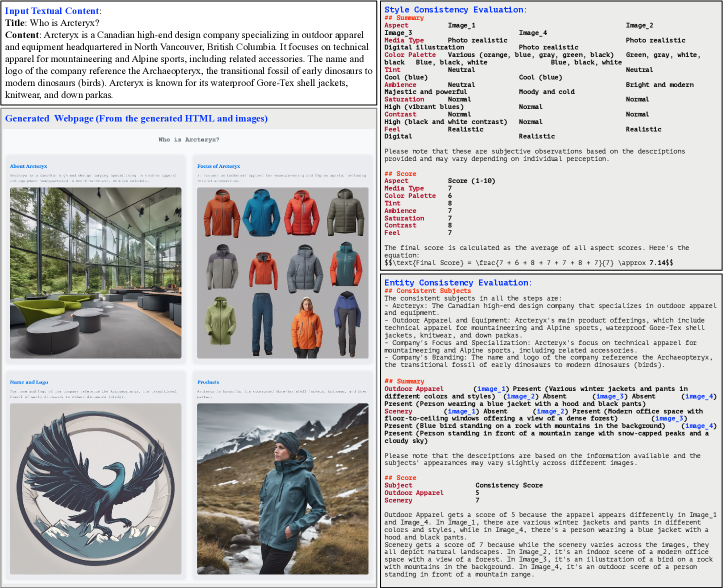Click the final score value 7.14
Screen dimensions: 723x588
[657, 262]
